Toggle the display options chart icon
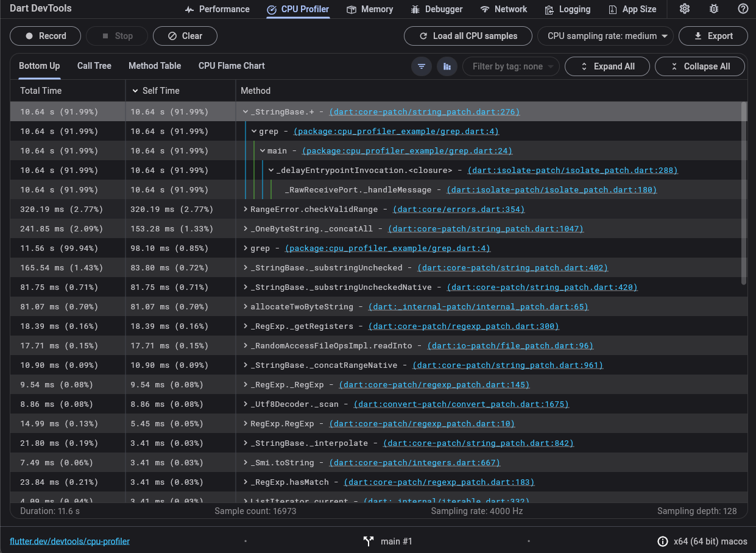This screenshot has width=756, height=553. tap(447, 66)
